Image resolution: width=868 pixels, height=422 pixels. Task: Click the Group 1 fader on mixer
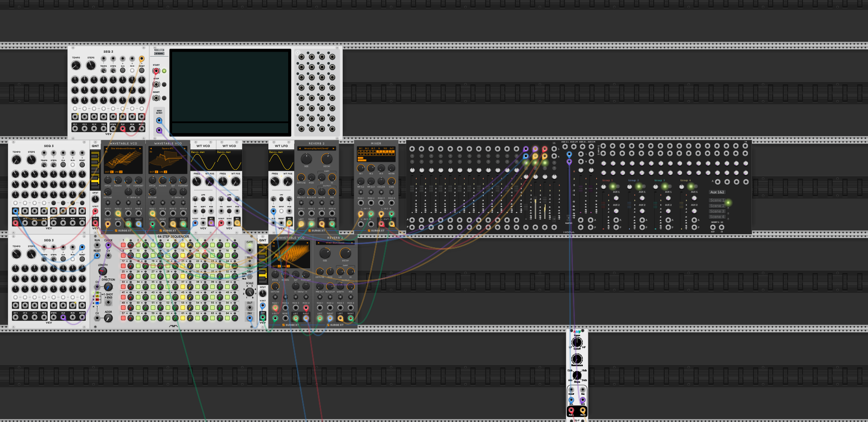(x=603, y=205)
